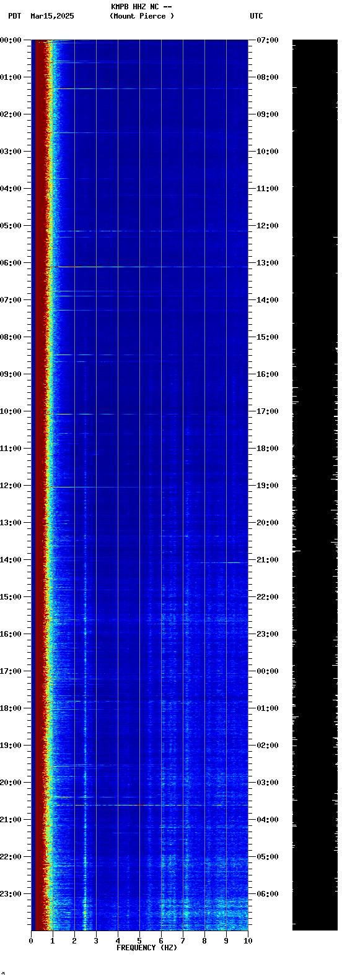Click the 11:00 UTC label on the right axis
This screenshot has width=342, height=980.
[268, 189]
